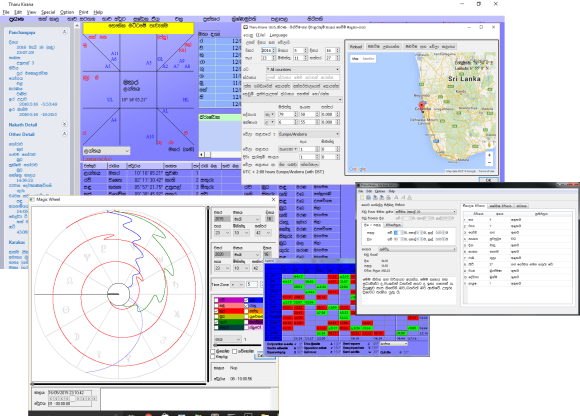Open the Option menu in main window
The width and height of the screenshot is (580, 416).
point(67,12)
